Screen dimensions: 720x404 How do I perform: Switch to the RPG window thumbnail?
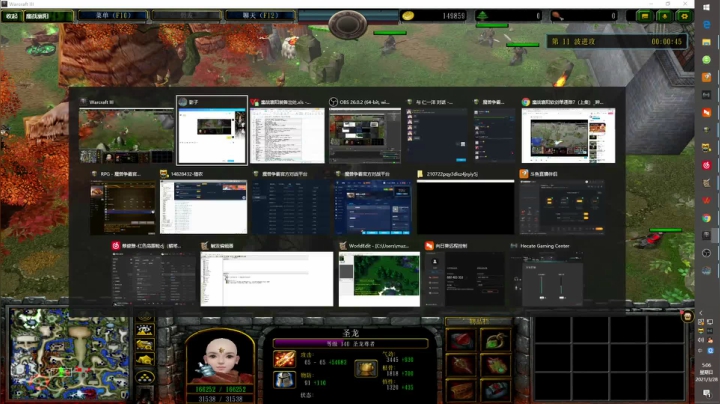(123, 207)
